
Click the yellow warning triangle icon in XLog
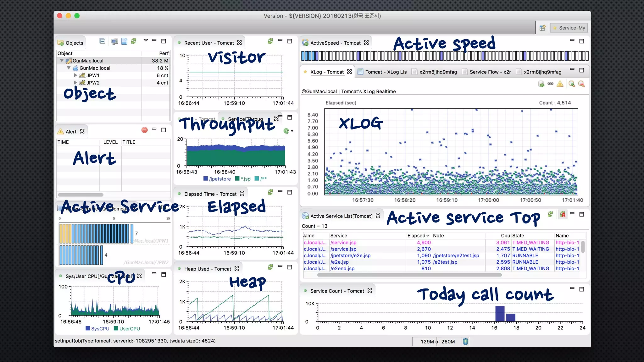pyautogui.click(x=560, y=84)
